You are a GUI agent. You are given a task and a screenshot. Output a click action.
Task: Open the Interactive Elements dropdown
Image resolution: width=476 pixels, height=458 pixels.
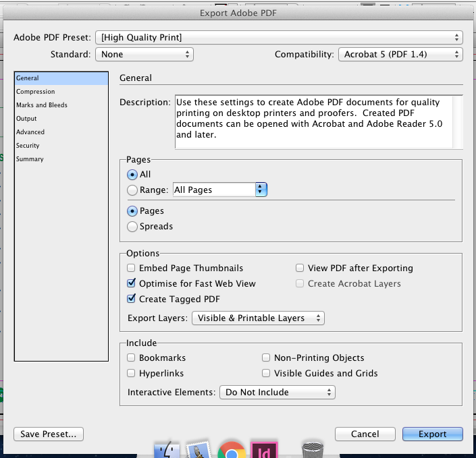coord(277,392)
